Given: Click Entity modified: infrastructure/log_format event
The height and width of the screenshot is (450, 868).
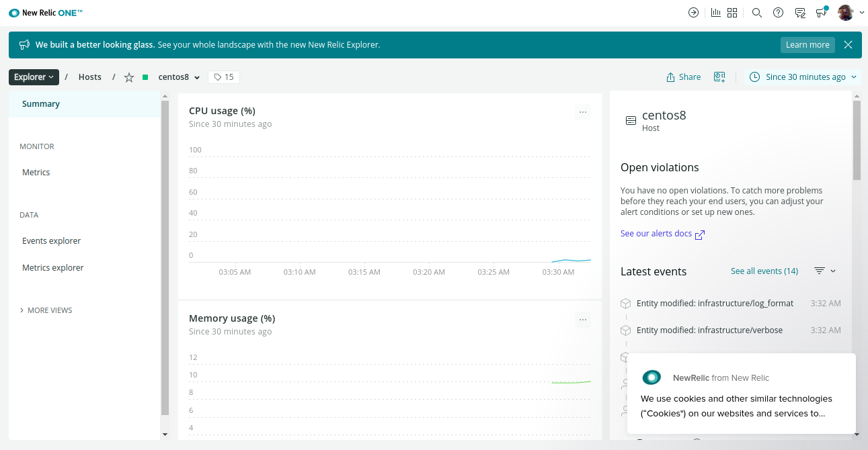Looking at the screenshot, I should [x=715, y=304].
